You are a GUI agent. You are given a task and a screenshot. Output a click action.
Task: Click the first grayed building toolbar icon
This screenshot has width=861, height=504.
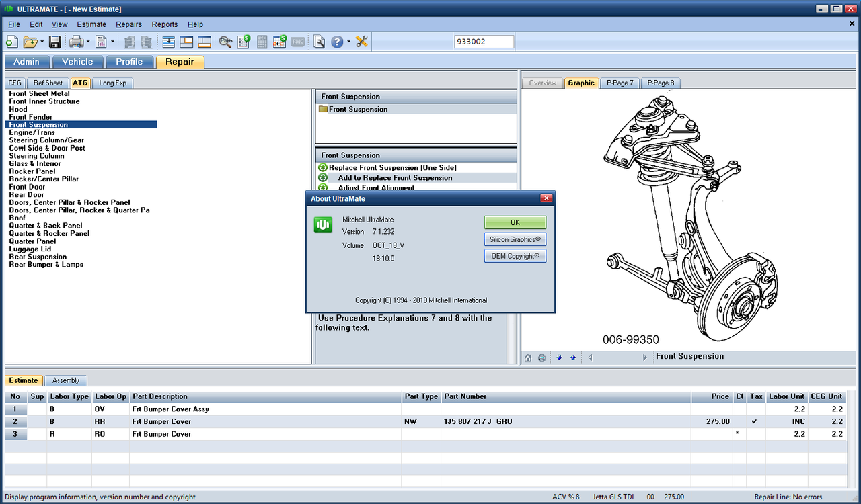click(129, 42)
